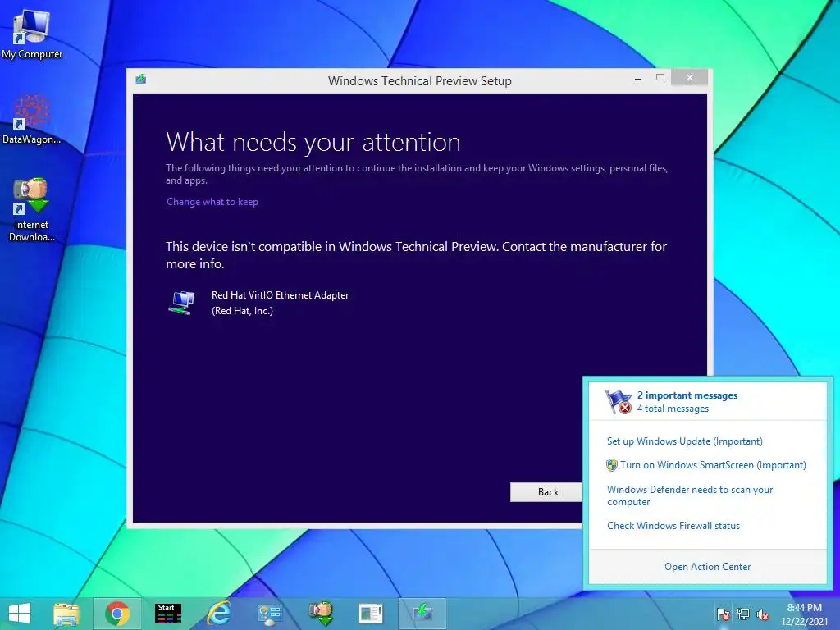Click the Back button in setup
The image size is (840, 630).
point(546,492)
